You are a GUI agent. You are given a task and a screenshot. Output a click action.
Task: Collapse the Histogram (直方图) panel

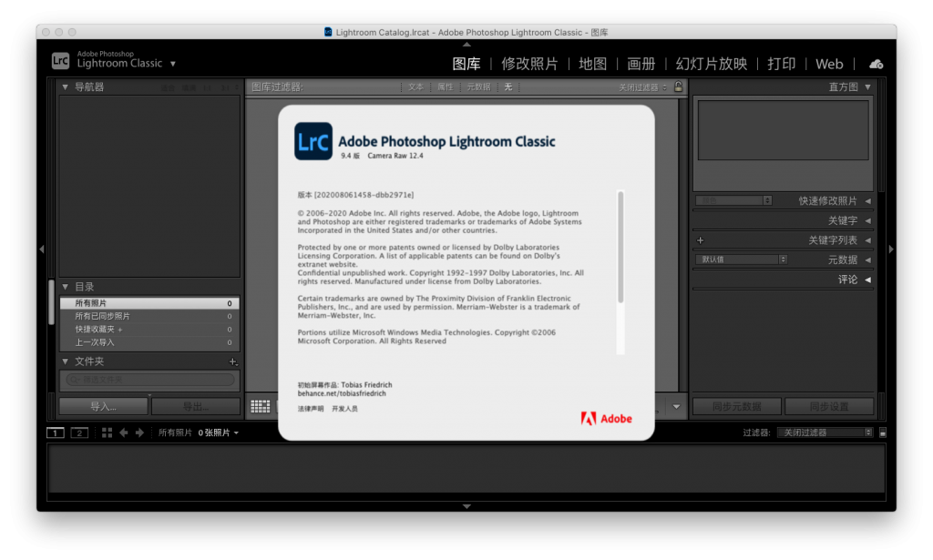click(x=868, y=87)
